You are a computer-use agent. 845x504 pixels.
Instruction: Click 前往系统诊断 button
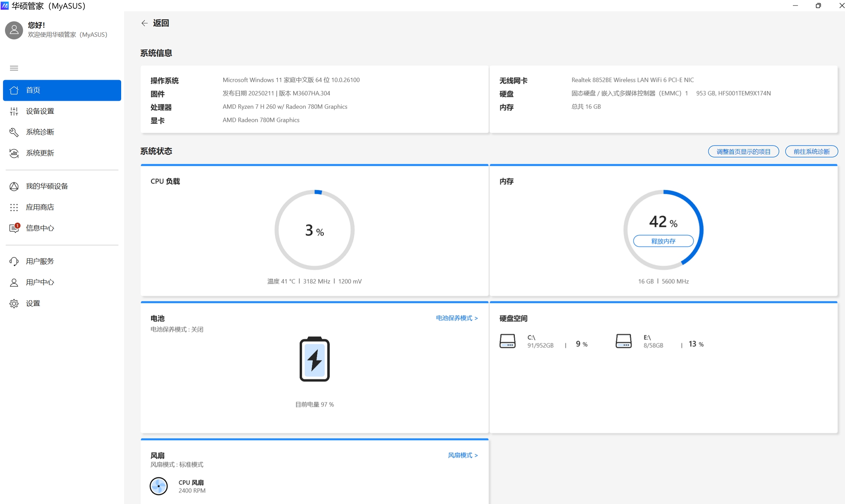(x=811, y=151)
